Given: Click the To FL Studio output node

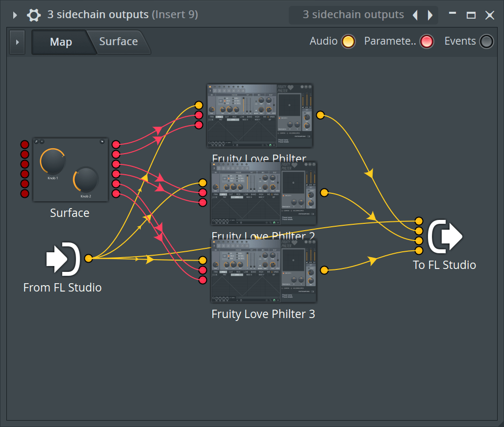Looking at the screenshot, I should click(x=445, y=236).
